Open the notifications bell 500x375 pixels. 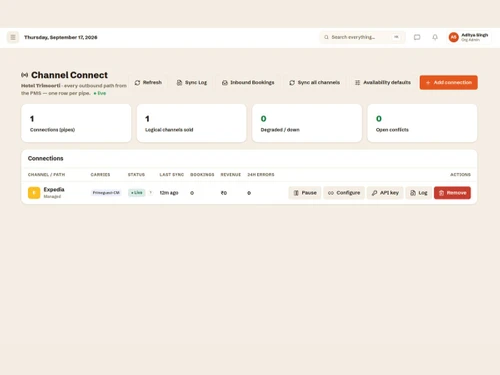pyautogui.click(x=435, y=37)
